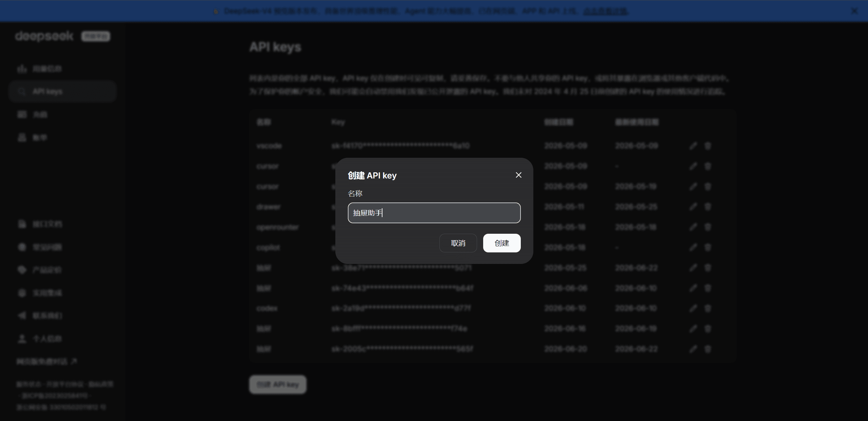Dismiss the top announcement banner

(854, 11)
